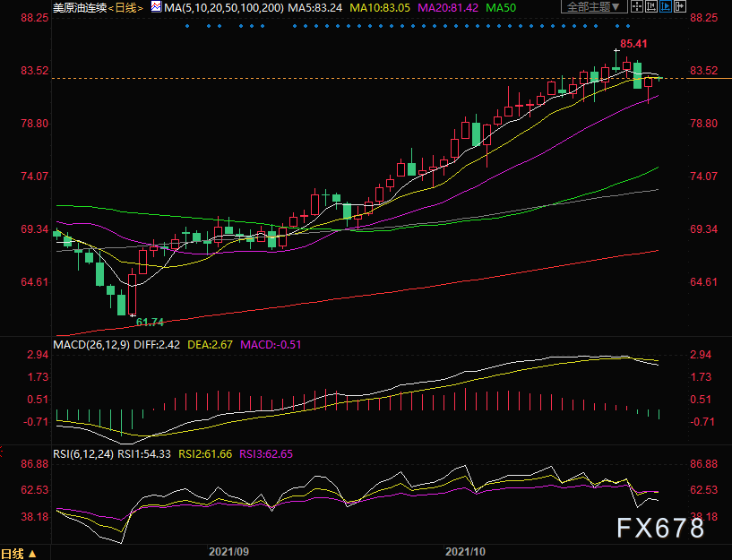Click the axis range compress icon
The width and height of the screenshot is (732, 560).
click(650, 6)
